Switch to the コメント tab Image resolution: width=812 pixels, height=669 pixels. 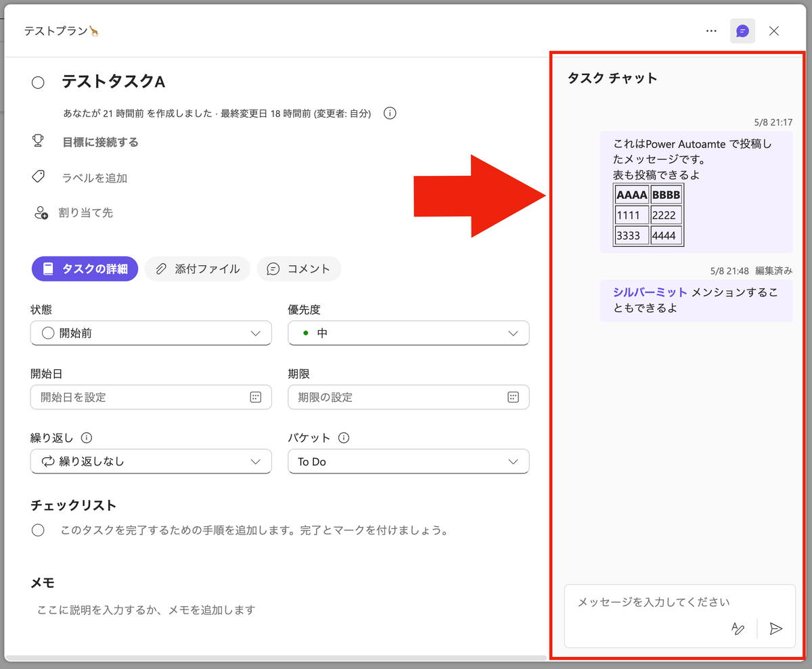point(298,269)
